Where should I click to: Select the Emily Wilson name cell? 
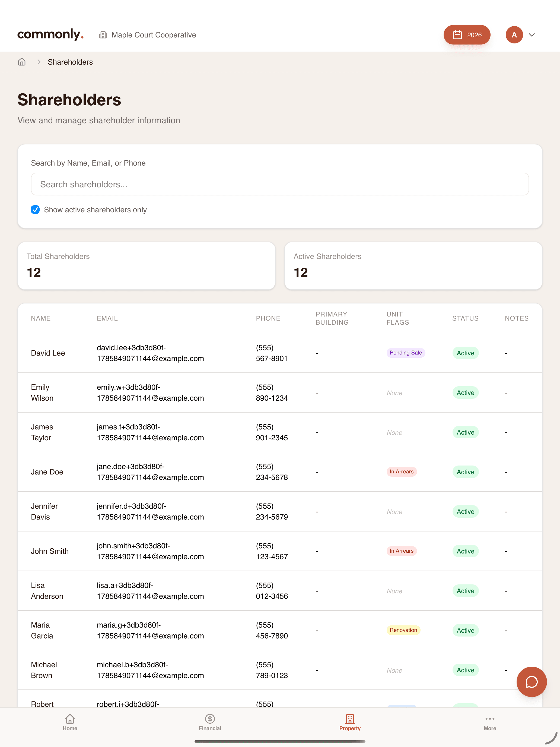pyautogui.click(x=42, y=393)
